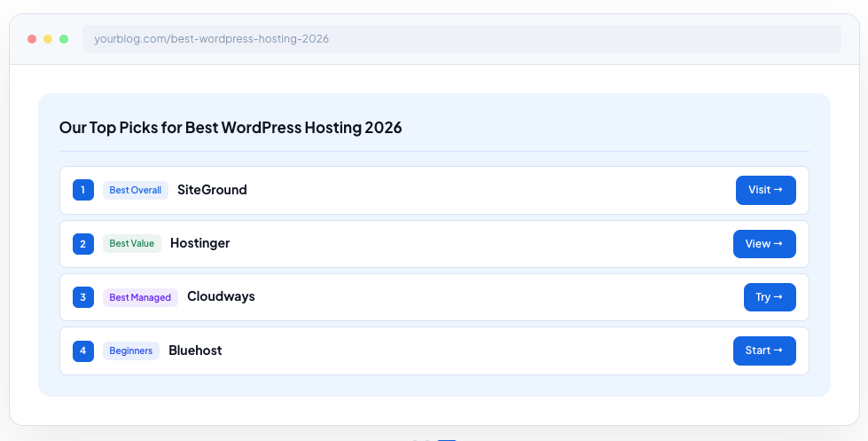
Task: Click the SiteGround host name
Action: (x=212, y=190)
